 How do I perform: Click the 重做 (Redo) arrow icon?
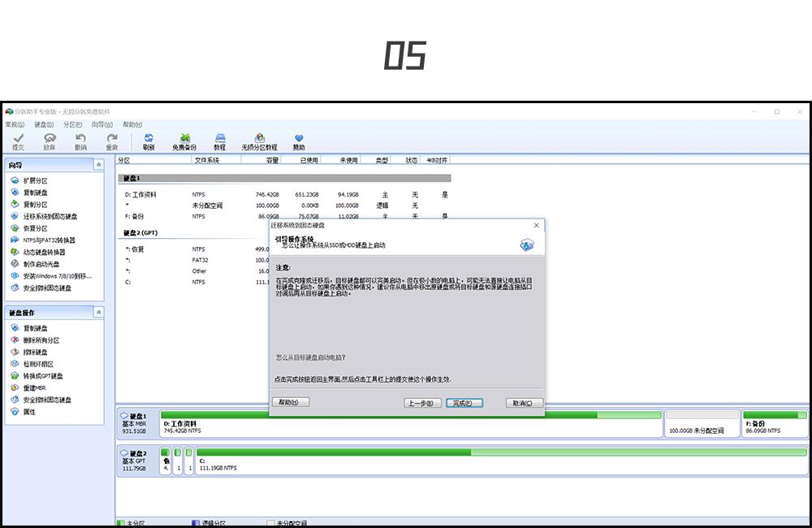[x=112, y=140]
